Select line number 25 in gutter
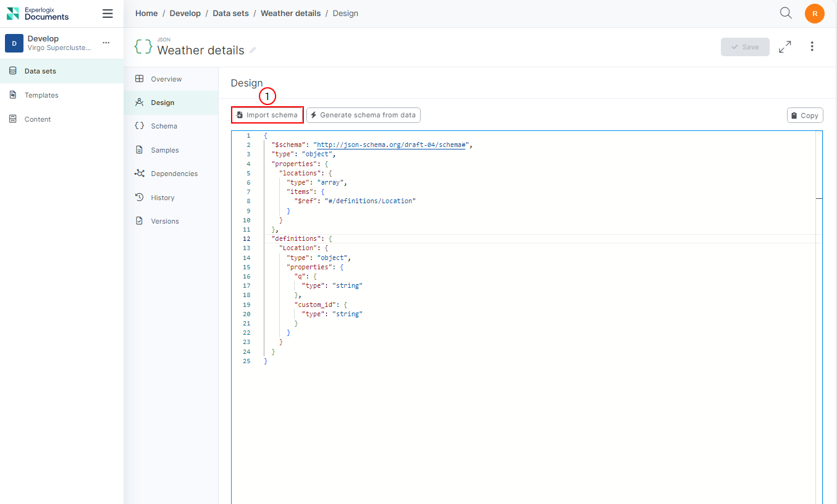The width and height of the screenshot is (837, 504). click(x=247, y=361)
